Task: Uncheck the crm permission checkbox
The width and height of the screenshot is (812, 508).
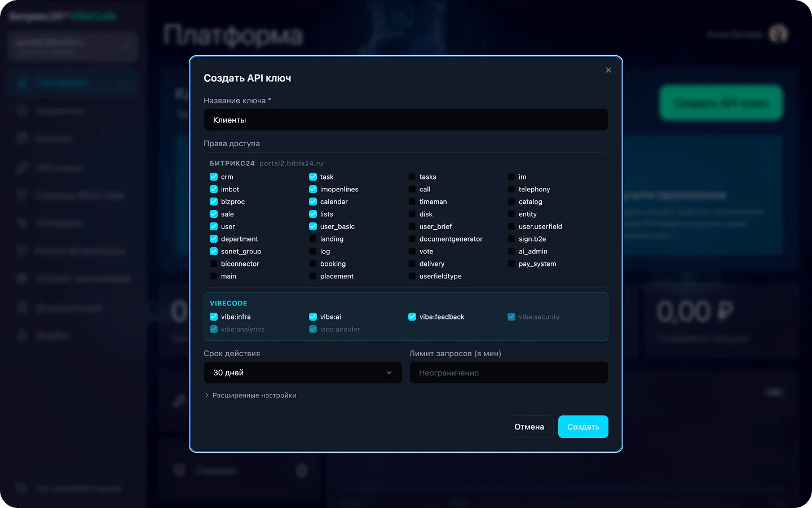Action: coord(214,177)
